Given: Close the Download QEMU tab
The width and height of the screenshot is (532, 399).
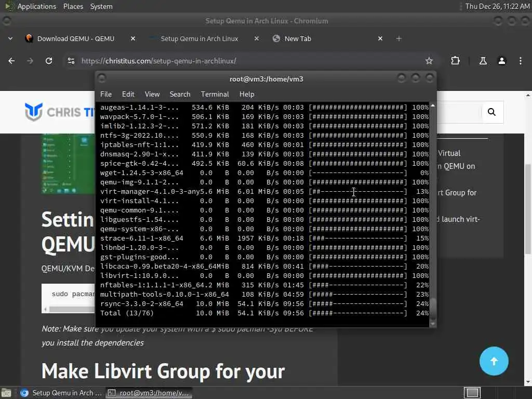Looking at the screenshot, I should (x=133, y=38).
